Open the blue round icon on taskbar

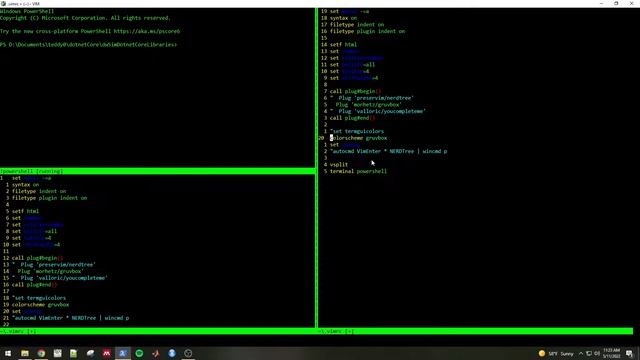click(172, 353)
